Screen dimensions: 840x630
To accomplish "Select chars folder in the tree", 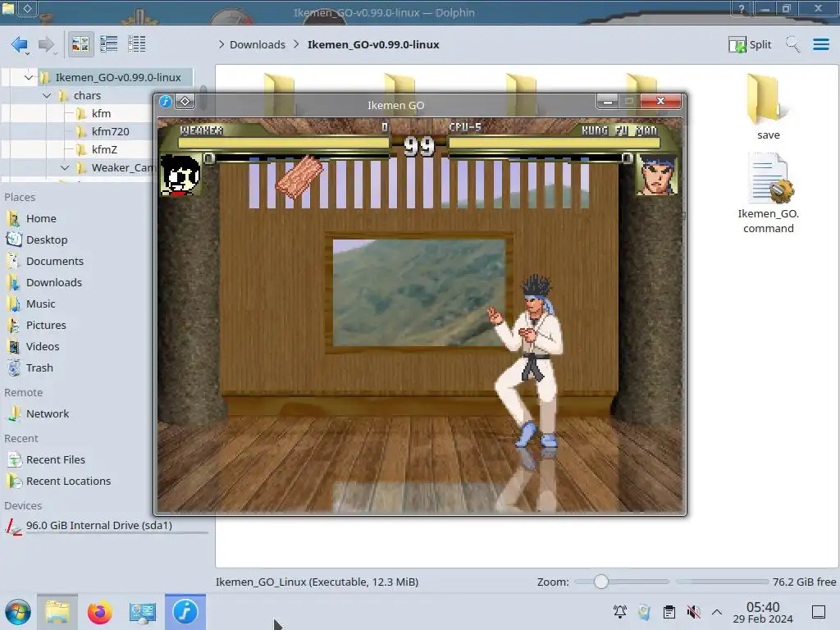I will coord(87,95).
